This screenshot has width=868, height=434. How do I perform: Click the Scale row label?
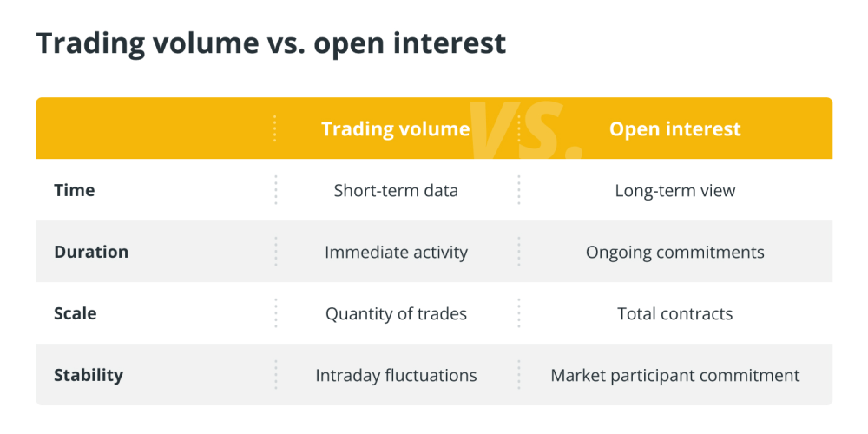point(76,314)
